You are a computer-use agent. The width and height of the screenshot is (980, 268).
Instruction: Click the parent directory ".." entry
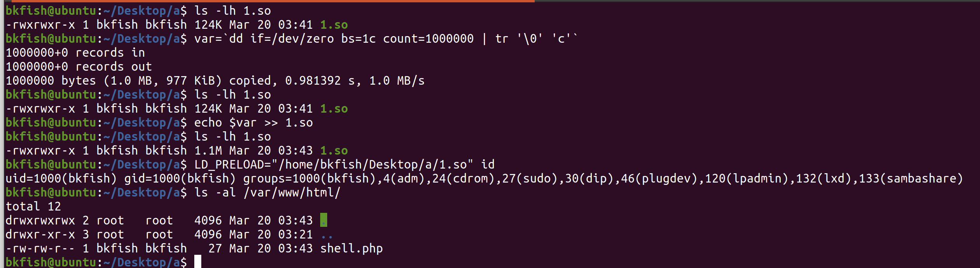click(327, 235)
